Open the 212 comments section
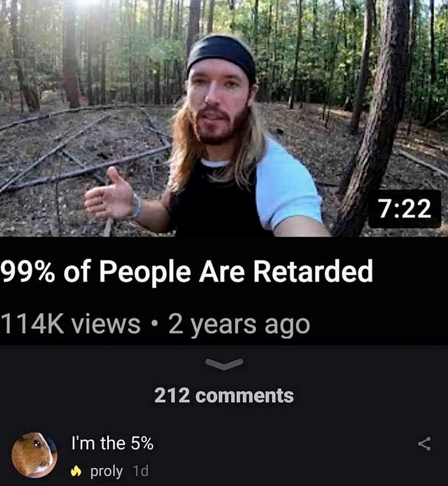The image size is (448, 486). point(224,395)
